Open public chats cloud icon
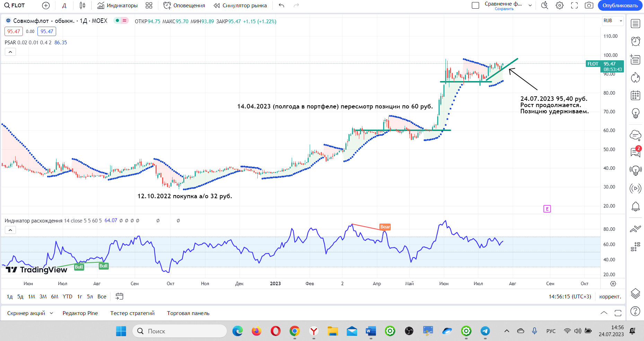 [635, 135]
